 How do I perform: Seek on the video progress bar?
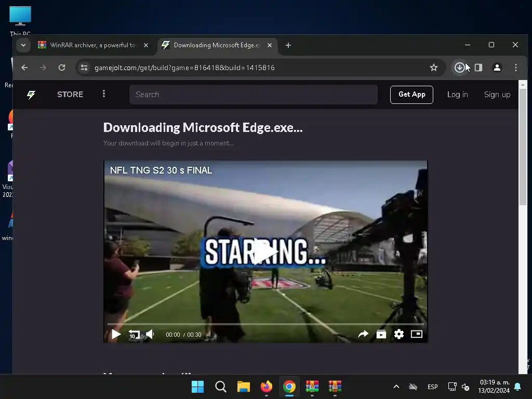[265, 324]
